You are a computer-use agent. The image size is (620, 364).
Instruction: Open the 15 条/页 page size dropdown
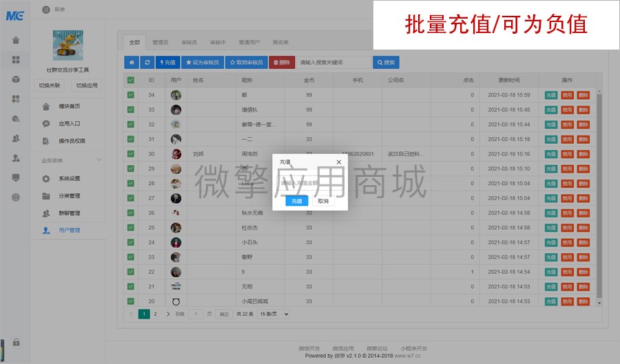click(273, 314)
